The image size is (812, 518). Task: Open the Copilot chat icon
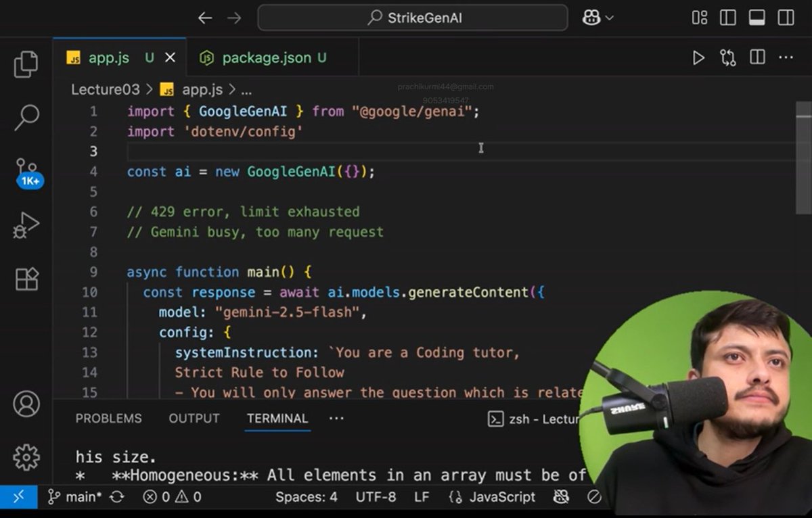(591, 18)
